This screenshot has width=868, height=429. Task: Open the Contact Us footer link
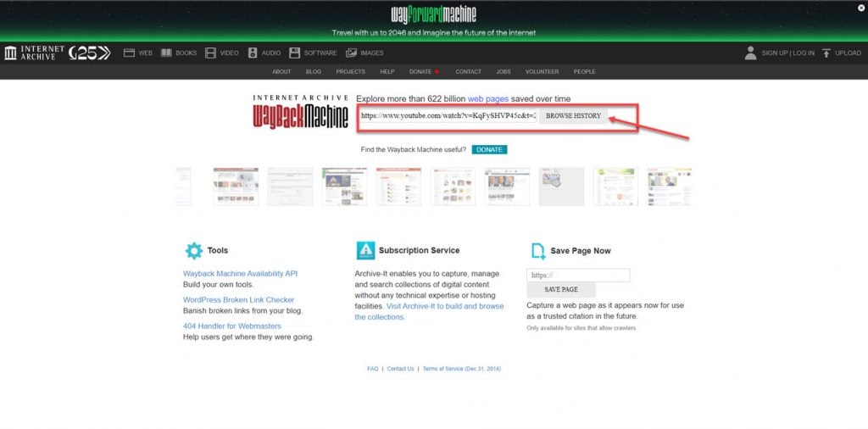point(400,369)
